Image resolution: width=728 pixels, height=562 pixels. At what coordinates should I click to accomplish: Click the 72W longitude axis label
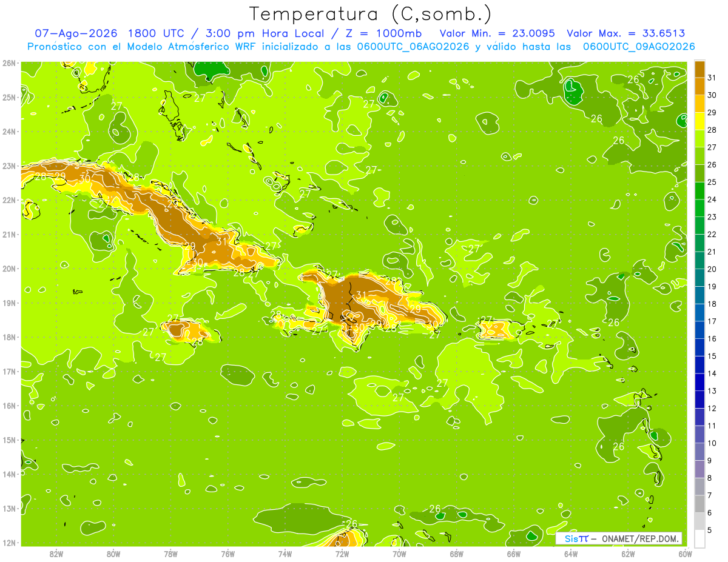(x=342, y=554)
